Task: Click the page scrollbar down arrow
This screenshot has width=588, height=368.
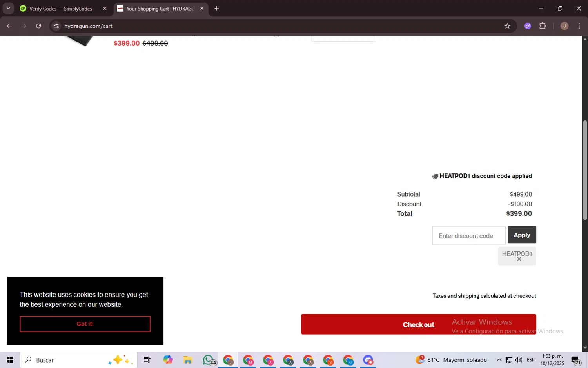Action: coord(585,348)
